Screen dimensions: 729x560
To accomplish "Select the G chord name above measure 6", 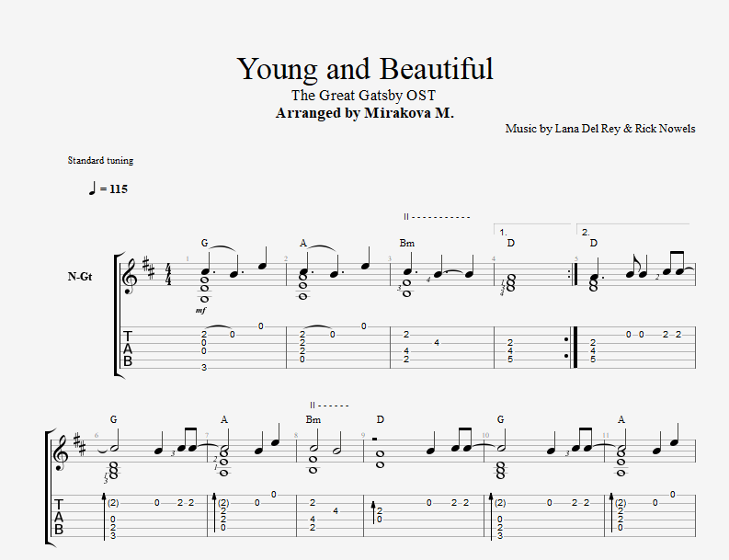I will pos(113,419).
